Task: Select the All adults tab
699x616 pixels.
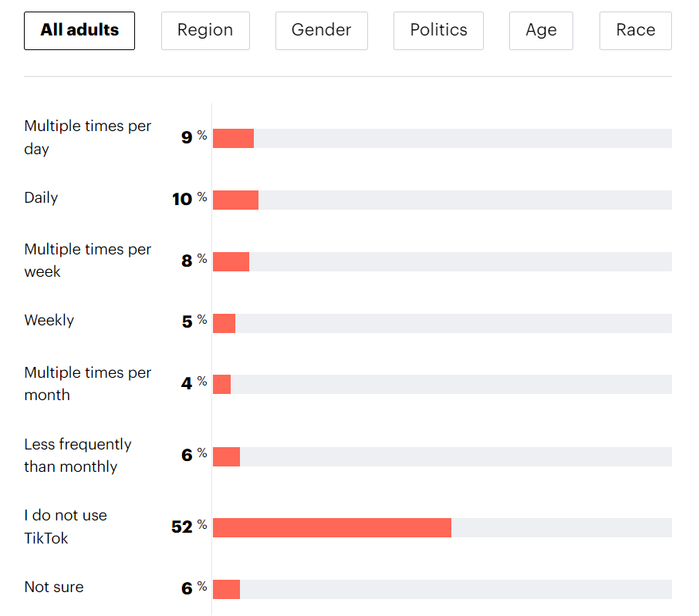Action: pos(79,31)
